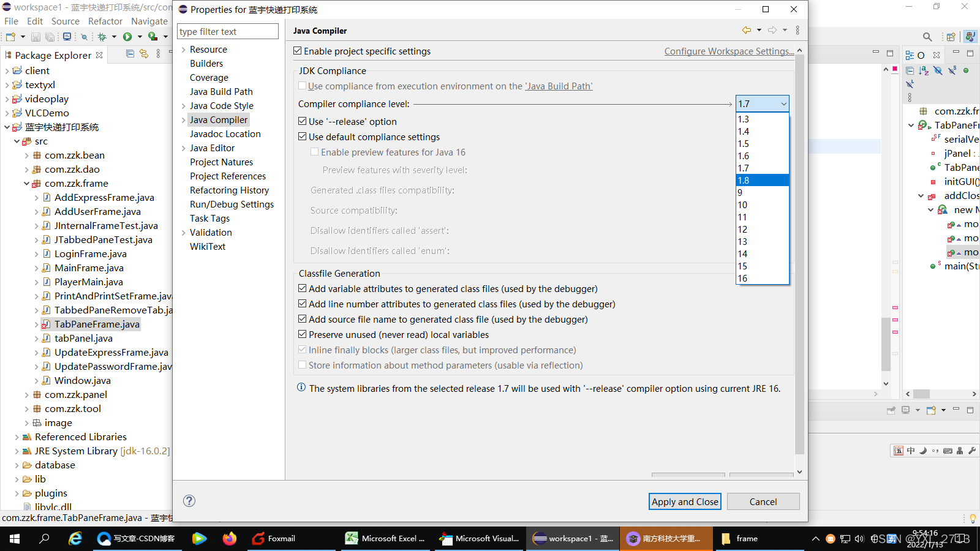Click the Save All toolbar icon

click(50, 36)
